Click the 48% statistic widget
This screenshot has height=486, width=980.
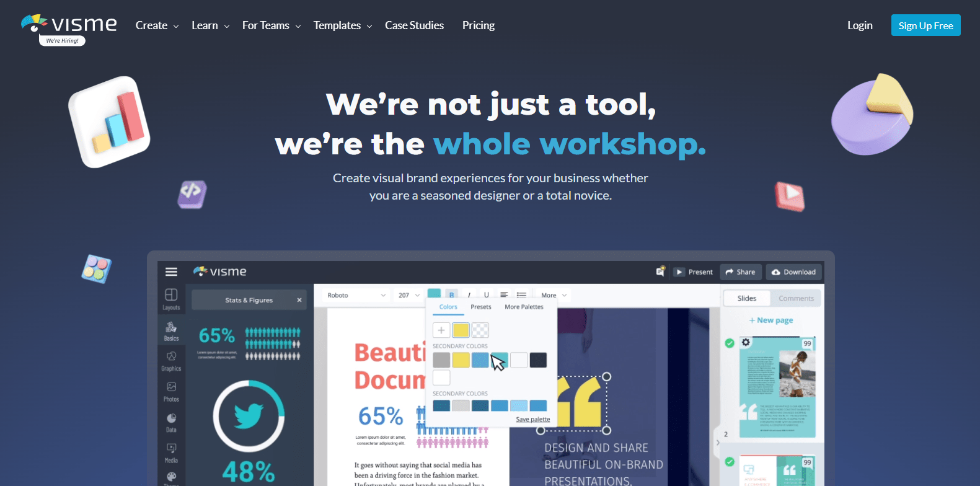249,472
